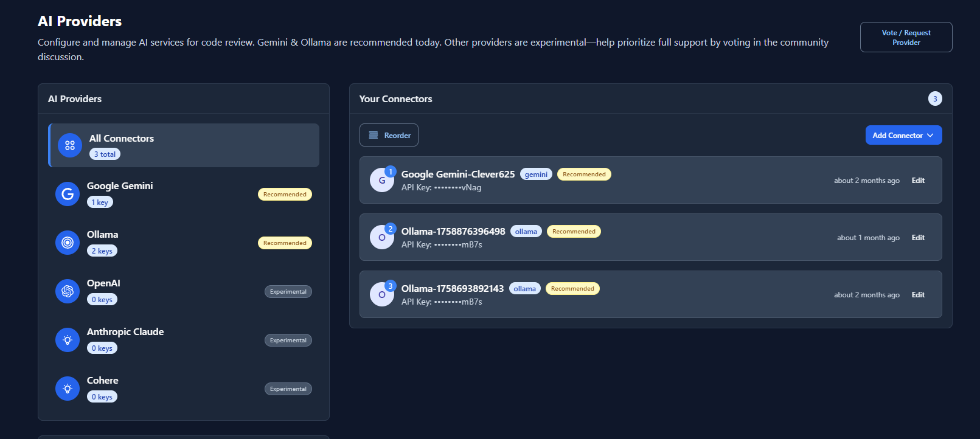Click the OpenAI logo icon

pyautogui.click(x=68, y=291)
